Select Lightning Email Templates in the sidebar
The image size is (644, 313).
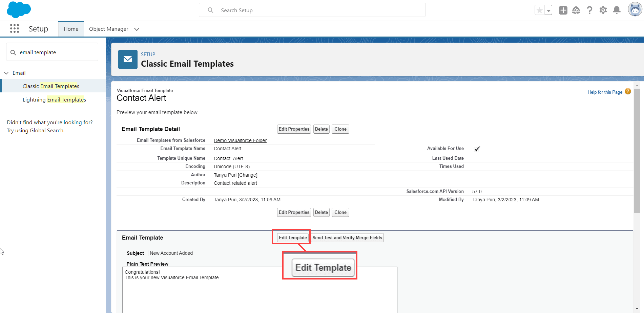[x=54, y=100]
